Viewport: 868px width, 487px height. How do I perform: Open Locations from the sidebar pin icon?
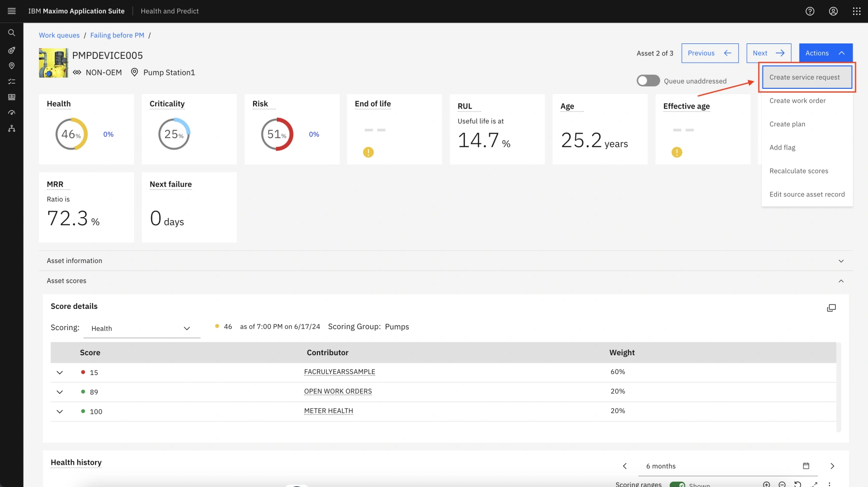pos(12,66)
